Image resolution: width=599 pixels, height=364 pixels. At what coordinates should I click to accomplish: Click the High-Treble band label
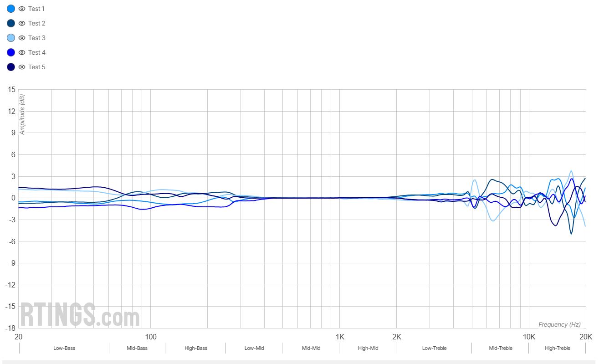(x=558, y=348)
